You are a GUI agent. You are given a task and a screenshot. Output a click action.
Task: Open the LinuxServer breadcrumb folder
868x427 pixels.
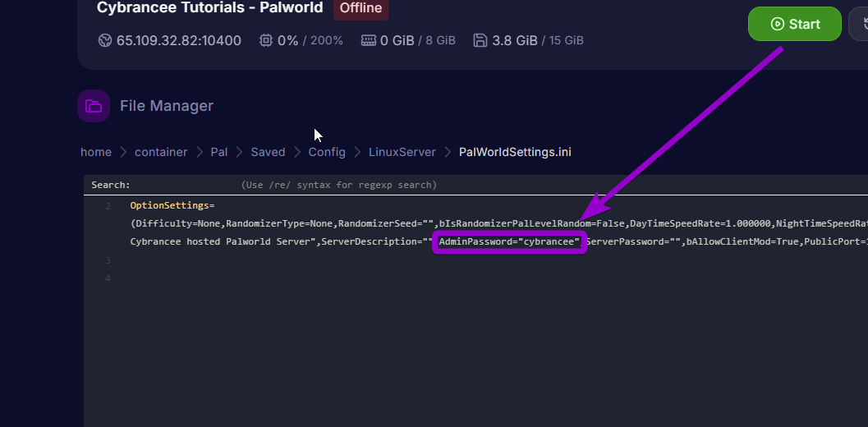[x=402, y=152]
